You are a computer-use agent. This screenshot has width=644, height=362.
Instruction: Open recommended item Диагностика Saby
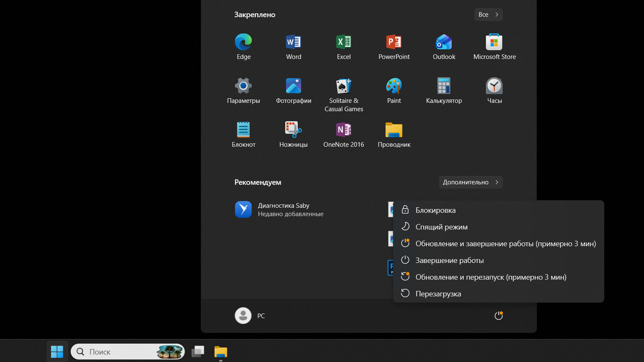point(279,210)
